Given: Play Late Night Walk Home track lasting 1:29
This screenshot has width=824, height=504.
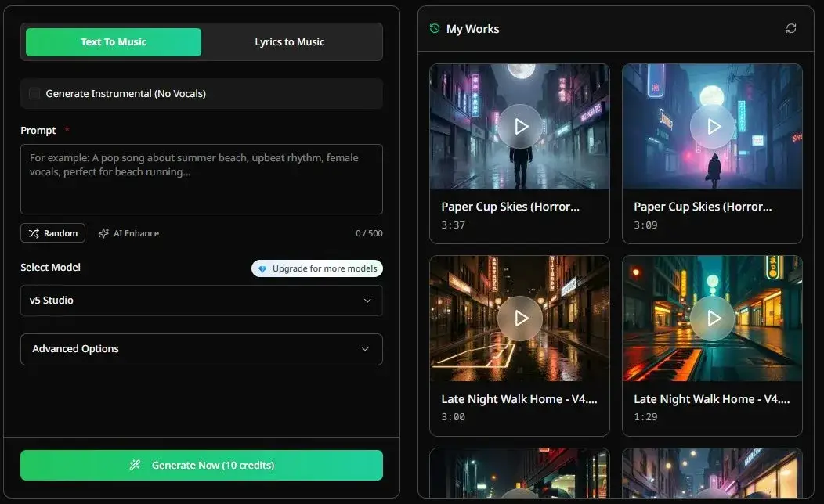Looking at the screenshot, I should (713, 319).
